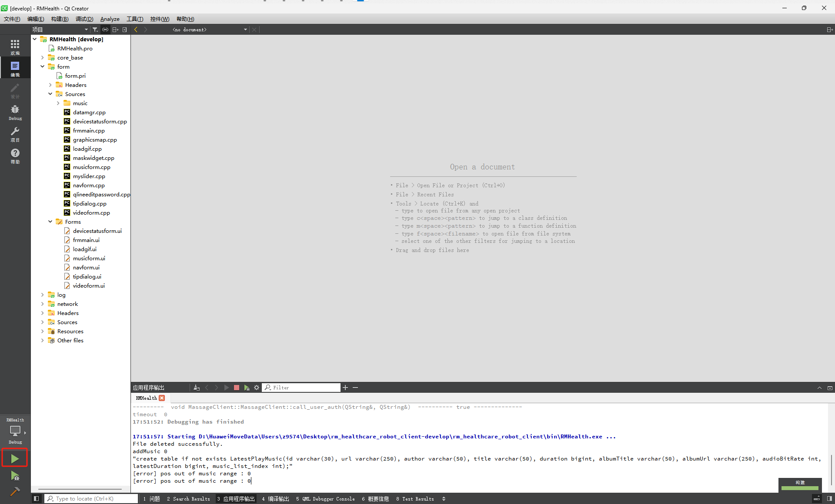Screen dimensions: 835x504
Task: Open output panes chooser arrows
Action: pos(444,499)
